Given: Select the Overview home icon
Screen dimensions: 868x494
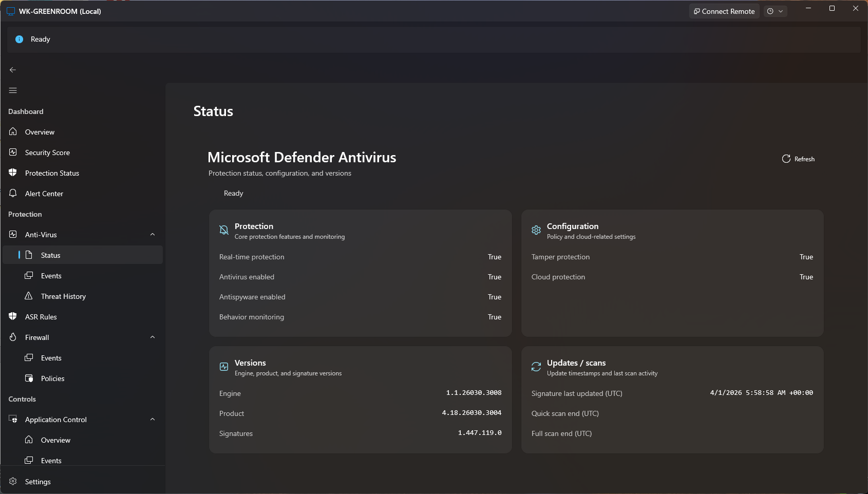Looking at the screenshot, I should pos(13,131).
